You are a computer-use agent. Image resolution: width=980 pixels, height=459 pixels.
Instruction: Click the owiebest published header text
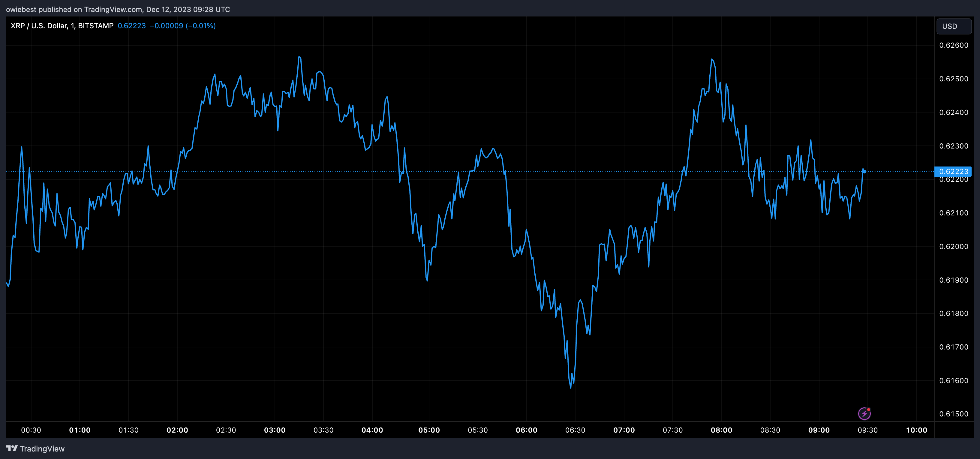118,9
